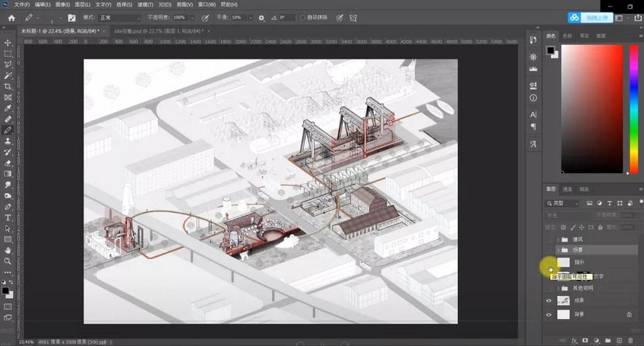Switch to the site完整.psd document tab

coord(157,30)
